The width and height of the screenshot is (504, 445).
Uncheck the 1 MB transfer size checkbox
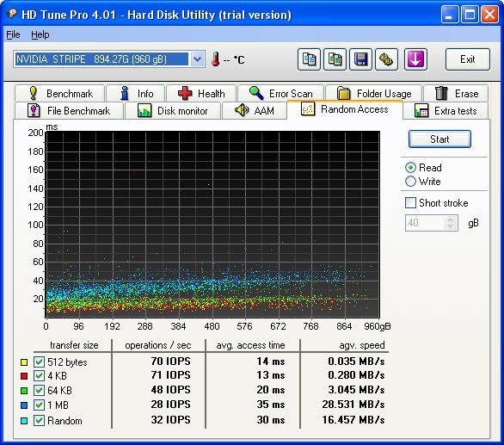pos(39,405)
